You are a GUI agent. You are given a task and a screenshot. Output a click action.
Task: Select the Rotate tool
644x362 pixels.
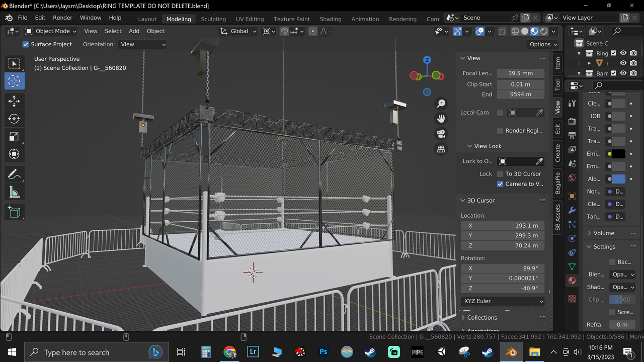(x=14, y=119)
